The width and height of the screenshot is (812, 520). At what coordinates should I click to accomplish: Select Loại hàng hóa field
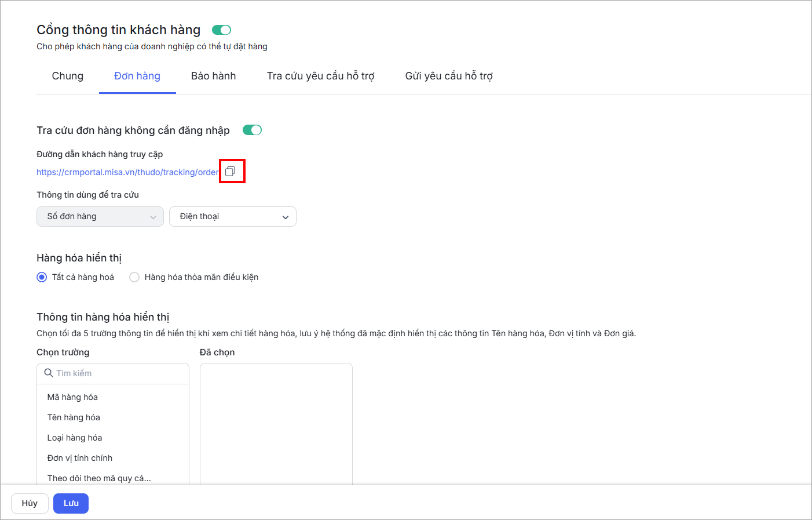(113, 438)
